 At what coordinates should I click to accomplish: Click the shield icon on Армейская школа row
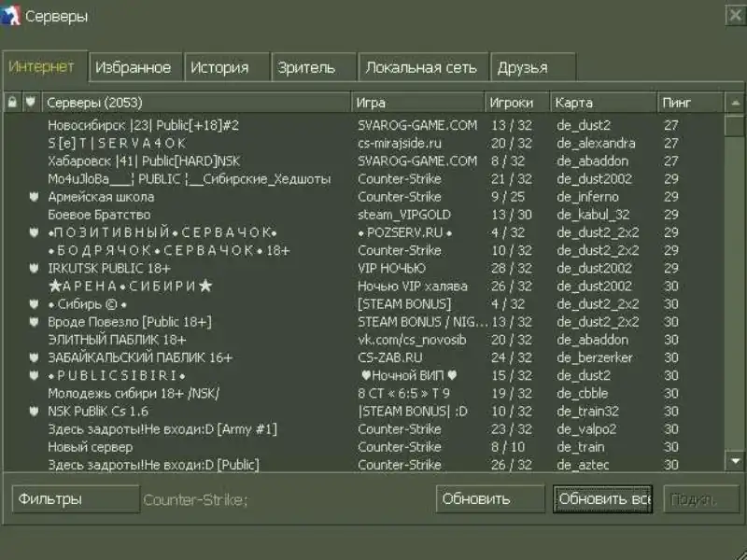(34, 197)
